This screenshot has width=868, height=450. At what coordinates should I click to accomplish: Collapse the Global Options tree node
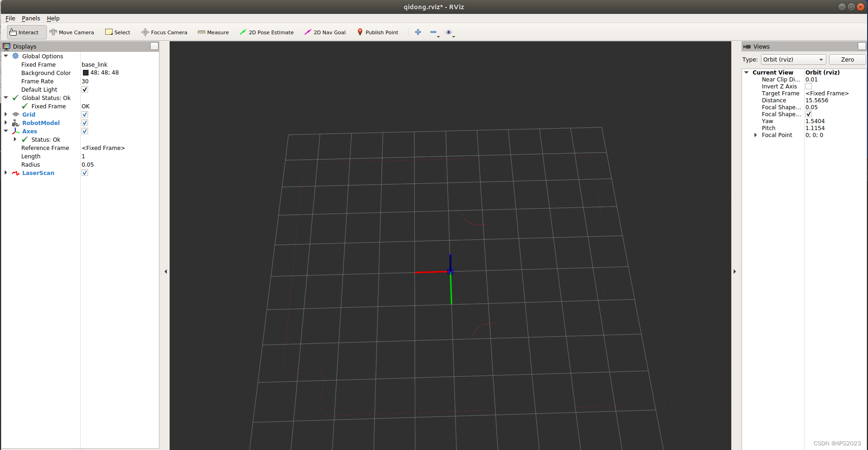[6, 56]
